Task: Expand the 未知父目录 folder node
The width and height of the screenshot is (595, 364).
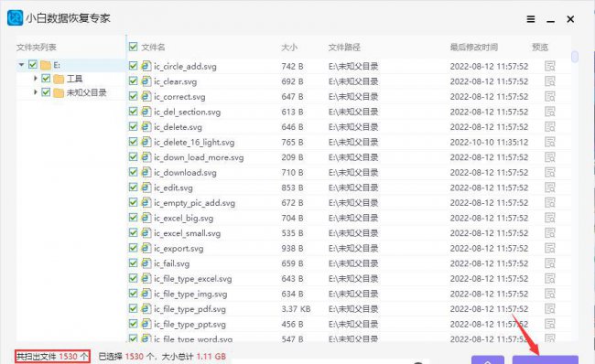Action: [x=36, y=92]
